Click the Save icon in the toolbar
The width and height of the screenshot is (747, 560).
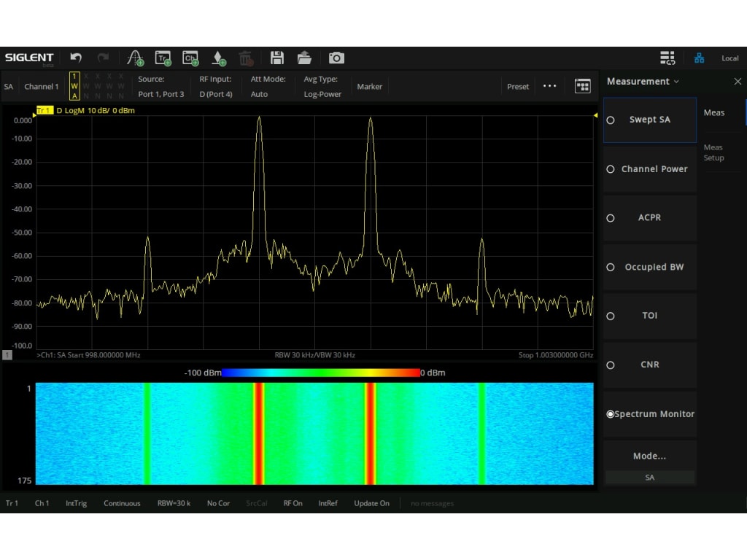tap(276, 58)
